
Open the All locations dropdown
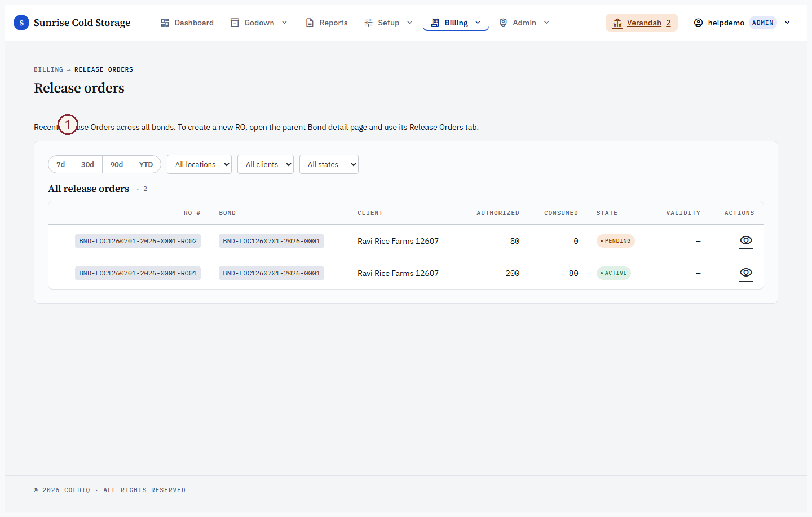(199, 164)
